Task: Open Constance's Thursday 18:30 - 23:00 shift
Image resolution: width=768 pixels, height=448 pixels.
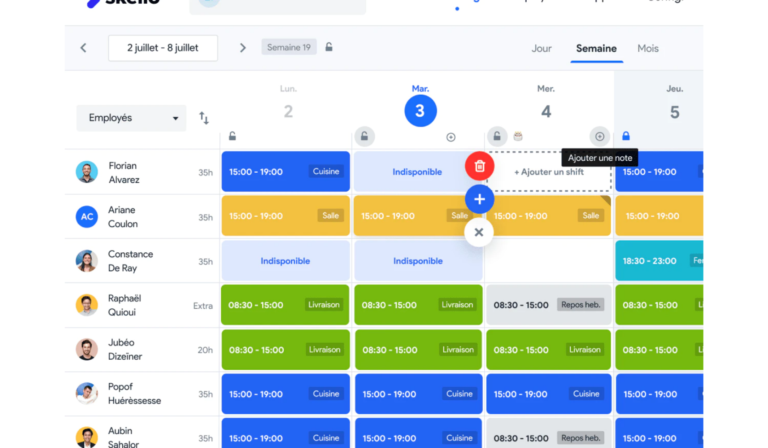Action: (659, 260)
